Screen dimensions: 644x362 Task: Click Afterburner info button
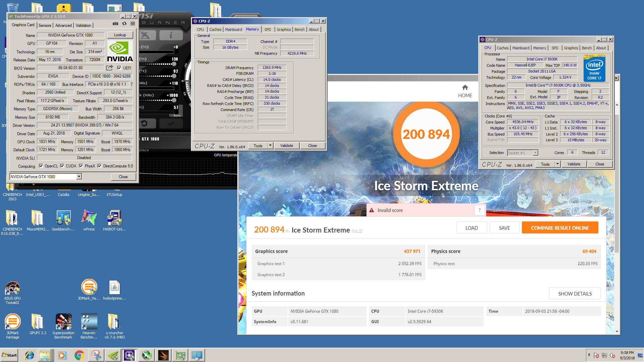pos(171,35)
